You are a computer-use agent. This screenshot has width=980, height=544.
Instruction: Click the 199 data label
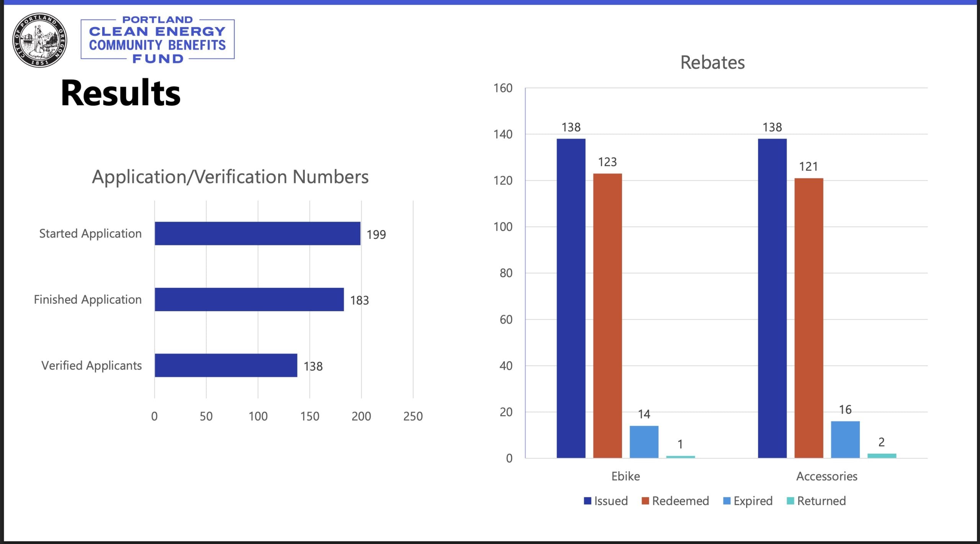tap(376, 234)
